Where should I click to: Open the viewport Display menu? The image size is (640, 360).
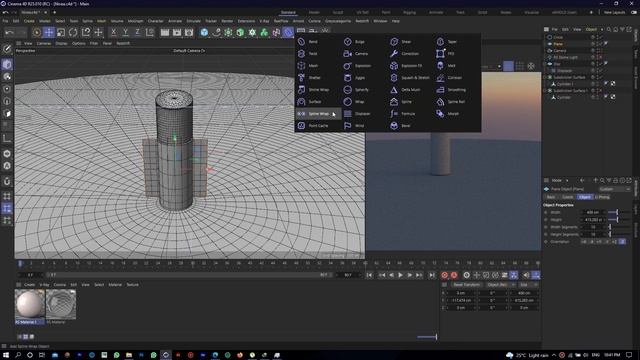point(61,43)
